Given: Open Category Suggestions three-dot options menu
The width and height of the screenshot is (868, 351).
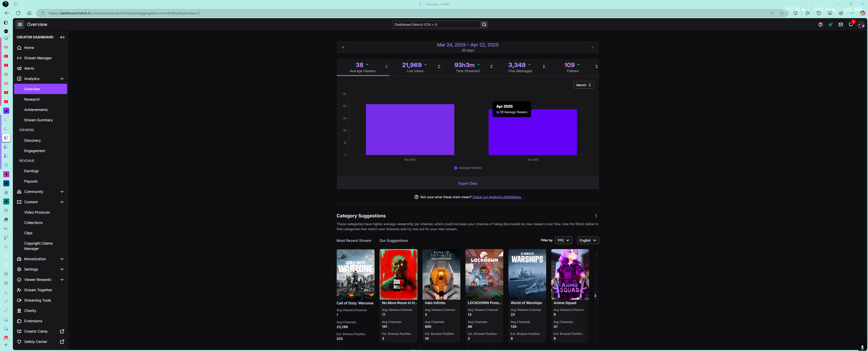Looking at the screenshot, I should [x=596, y=216].
